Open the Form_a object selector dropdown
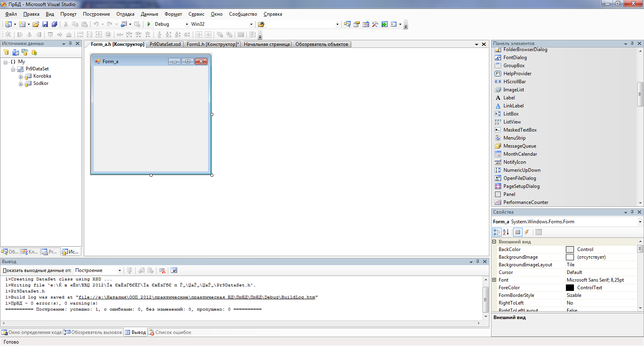 pos(640,222)
